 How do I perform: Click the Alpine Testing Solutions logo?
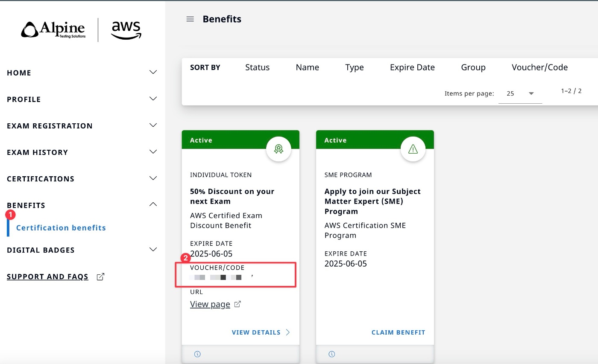(53, 30)
